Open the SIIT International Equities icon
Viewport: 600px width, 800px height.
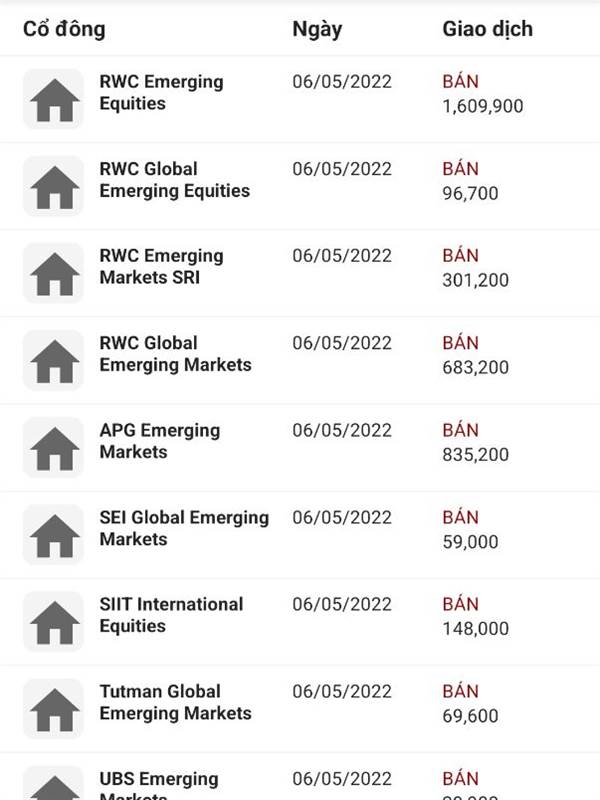click(54, 621)
